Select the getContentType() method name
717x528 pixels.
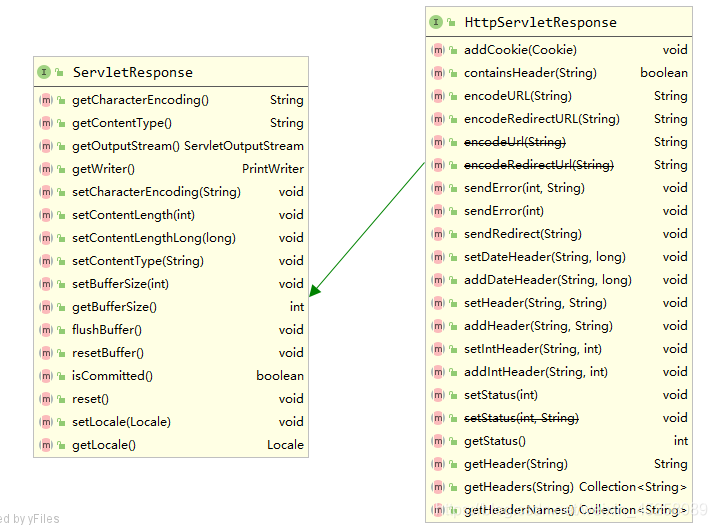pos(122,123)
